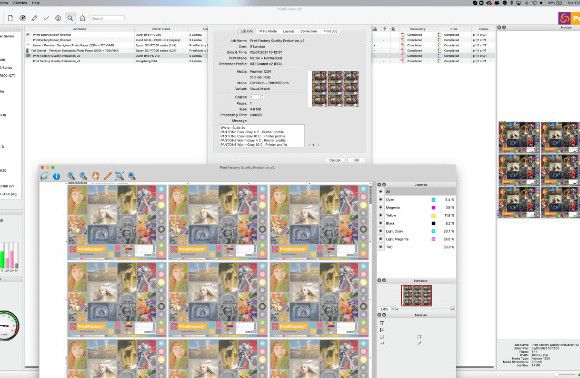Toggle visibility of Magenta channel
Image resolution: width=580 pixels, height=378 pixels.
[381, 207]
